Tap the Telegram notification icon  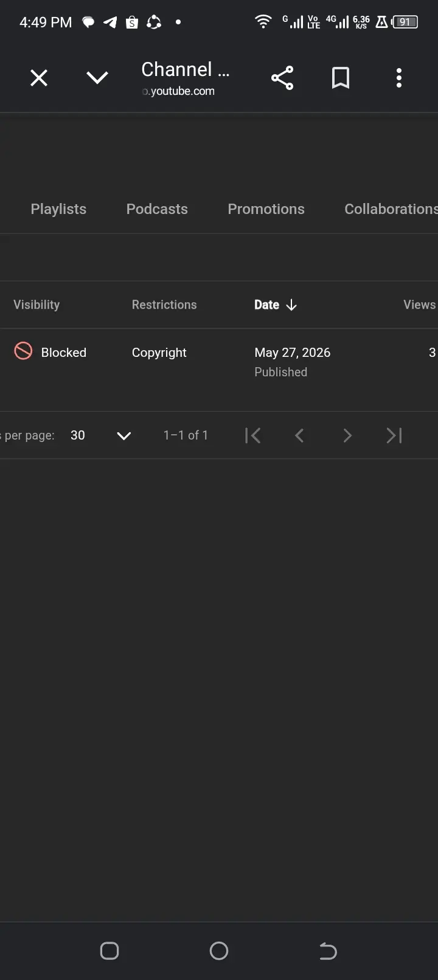pyautogui.click(x=110, y=22)
